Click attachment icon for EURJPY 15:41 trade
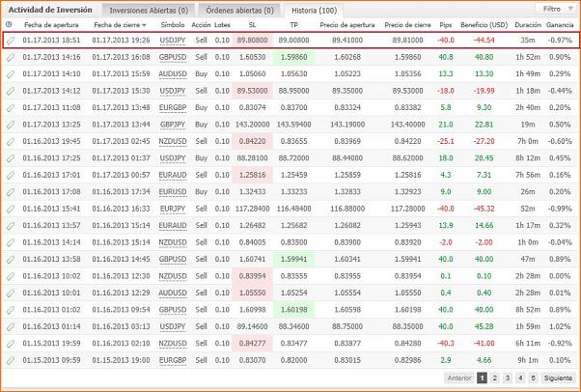Viewport: 581px width, 392px height. tap(12, 209)
